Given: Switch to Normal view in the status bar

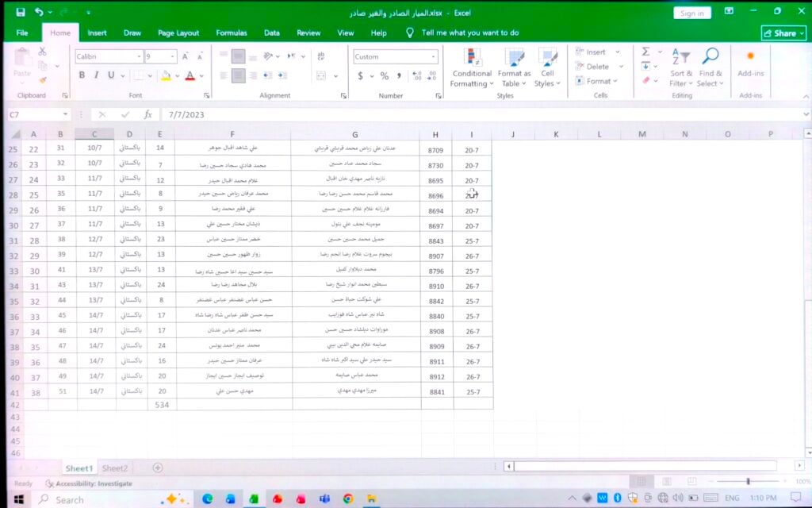Looking at the screenshot, I should point(642,482).
